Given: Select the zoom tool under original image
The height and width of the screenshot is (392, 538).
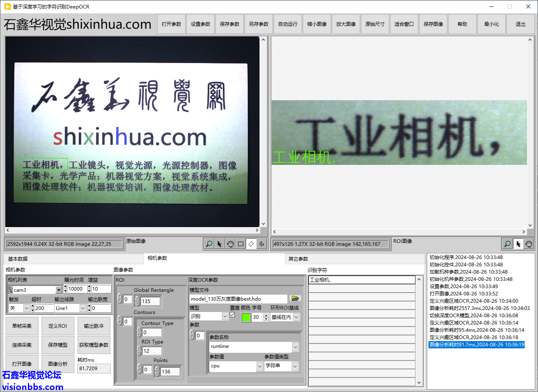Looking at the screenshot, I should [209, 244].
